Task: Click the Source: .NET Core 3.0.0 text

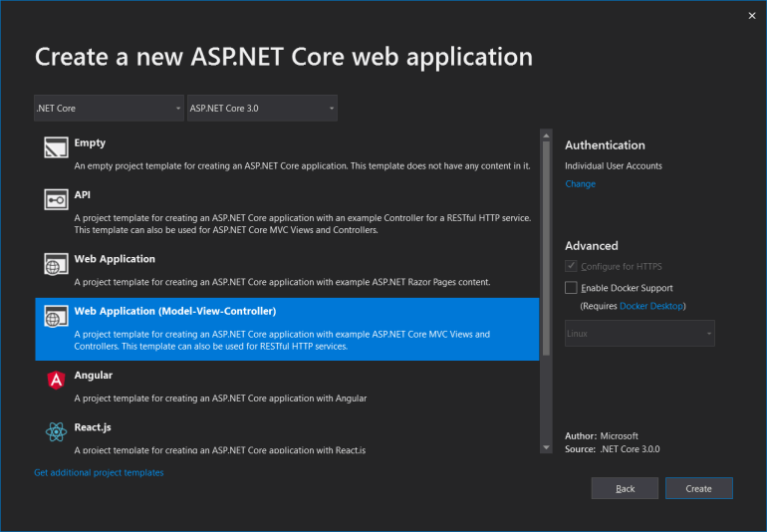Action: point(612,448)
